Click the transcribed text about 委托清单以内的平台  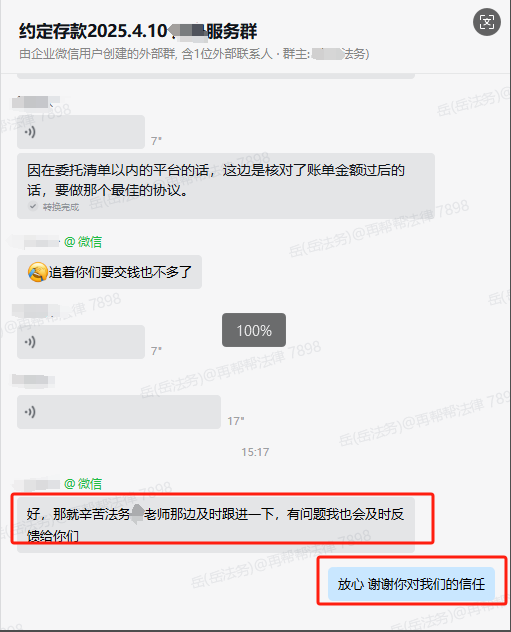coord(216,180)
